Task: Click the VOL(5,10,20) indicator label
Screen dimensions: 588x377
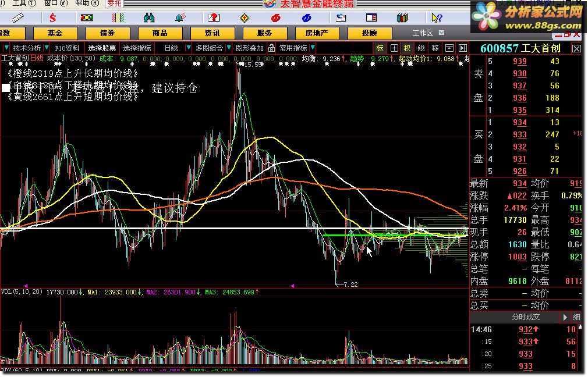Action: coord(22,291)
